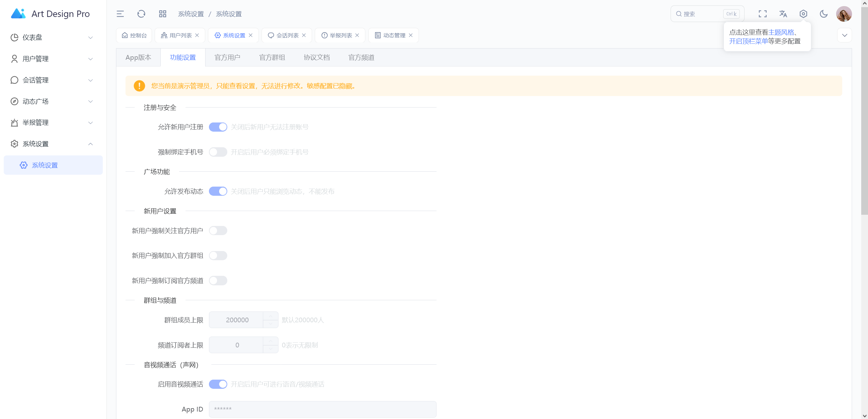This screenshot has width=868, height=419.
Task: Disable the 允许新用户注册 toggle
Action: (218, 127)
